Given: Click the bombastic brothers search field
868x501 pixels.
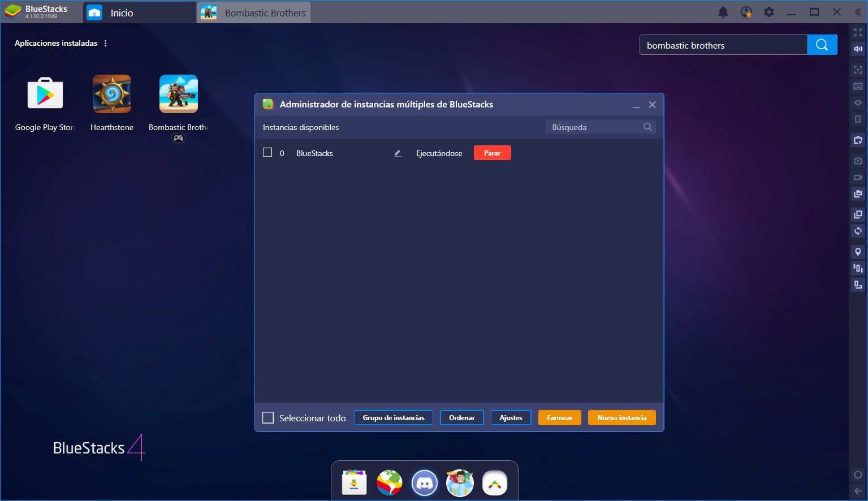Looking at the screenshot, I should click(x=723, y=45).
